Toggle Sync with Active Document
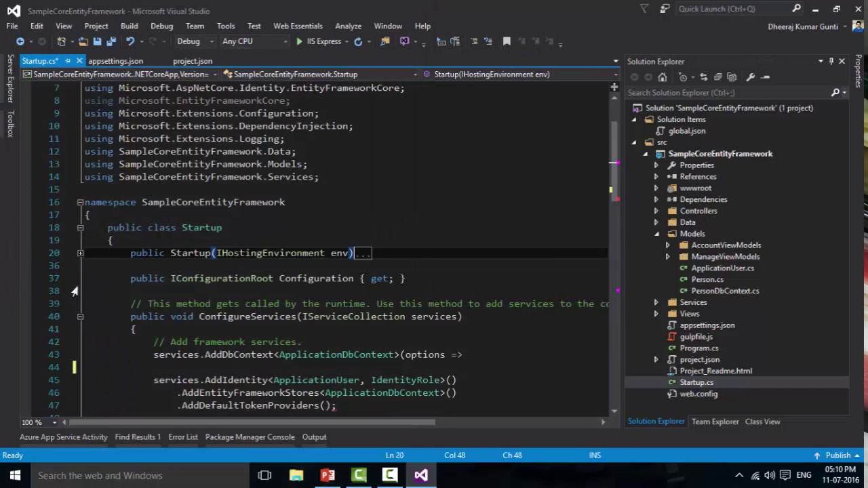The width and height of the screenshot is (868, 488). click(703, 77)
